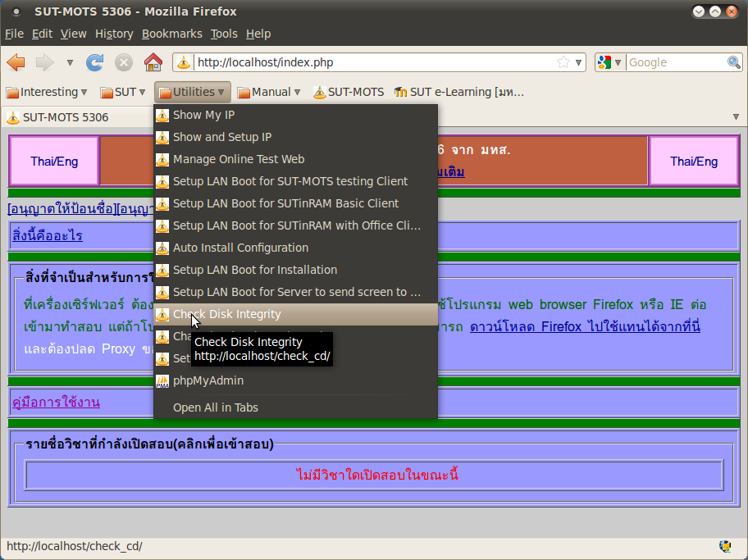Open the File menu
Screen dimensions: 748x560
14,34
